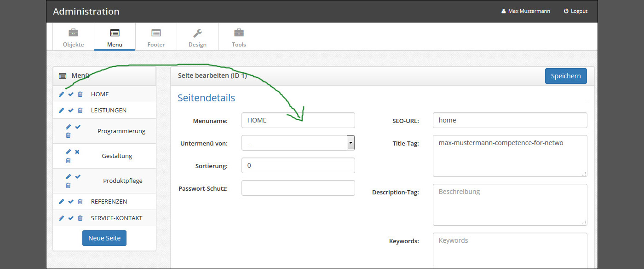
Task: Click the trash icon for Produktpflege
Action: pos(68,185)
